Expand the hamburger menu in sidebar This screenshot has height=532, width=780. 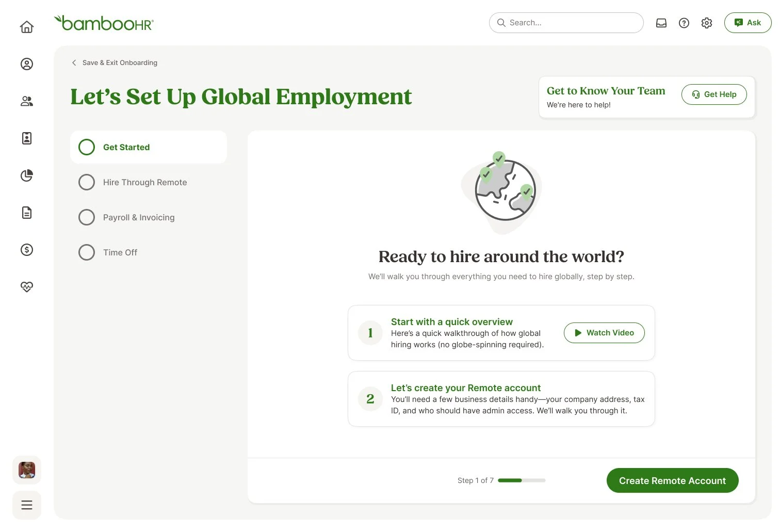27,505
